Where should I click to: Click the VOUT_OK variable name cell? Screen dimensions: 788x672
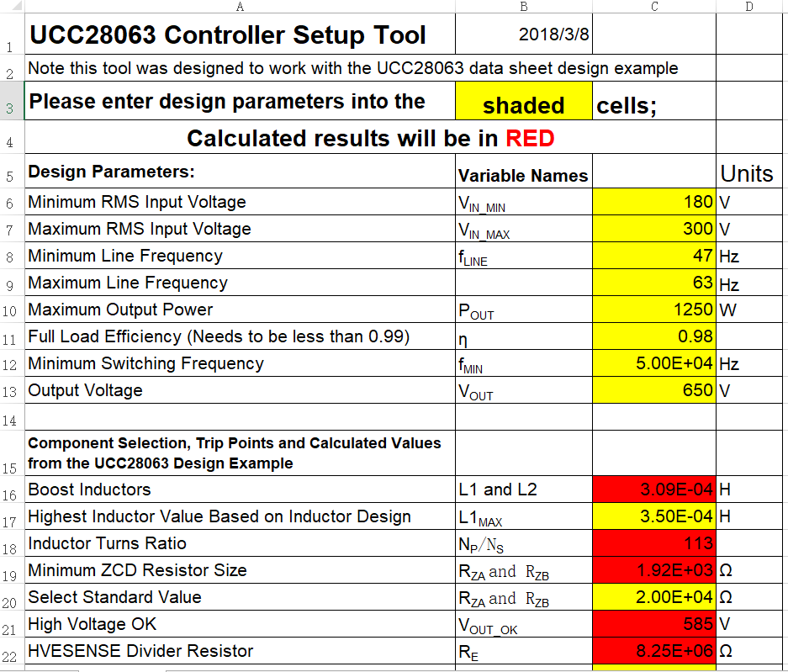[x=524, y=624]
